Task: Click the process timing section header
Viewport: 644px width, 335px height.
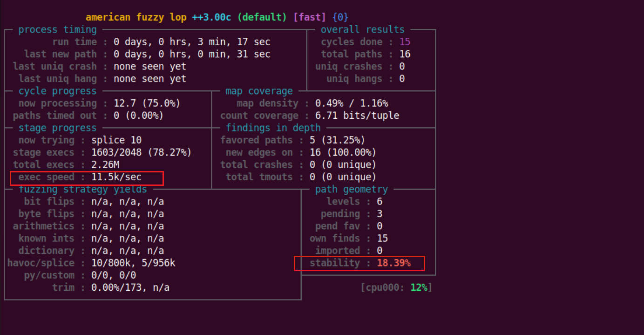Action: tap(57, 30)
